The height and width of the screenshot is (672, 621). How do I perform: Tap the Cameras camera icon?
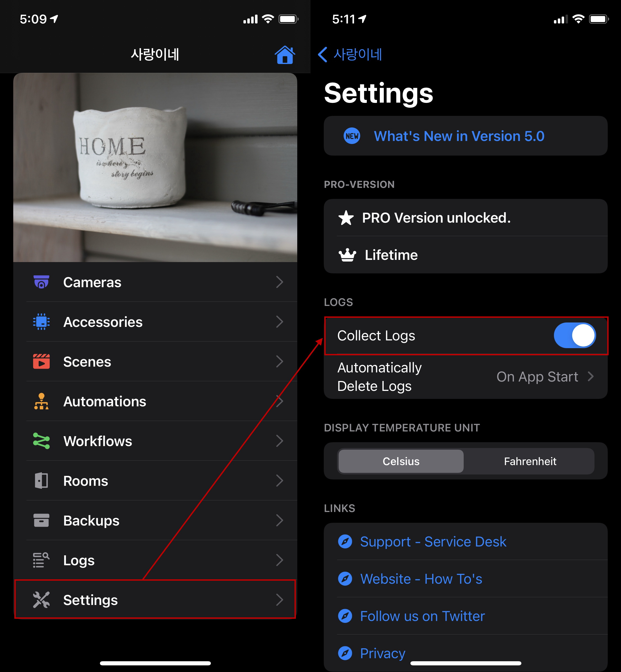coord(41,282)
